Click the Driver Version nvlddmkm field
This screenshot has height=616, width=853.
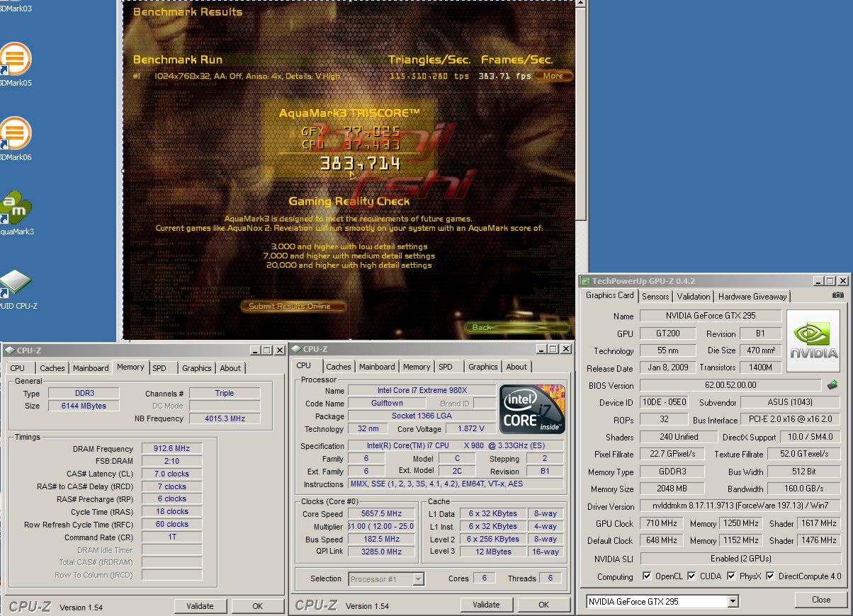coord(740,507)
